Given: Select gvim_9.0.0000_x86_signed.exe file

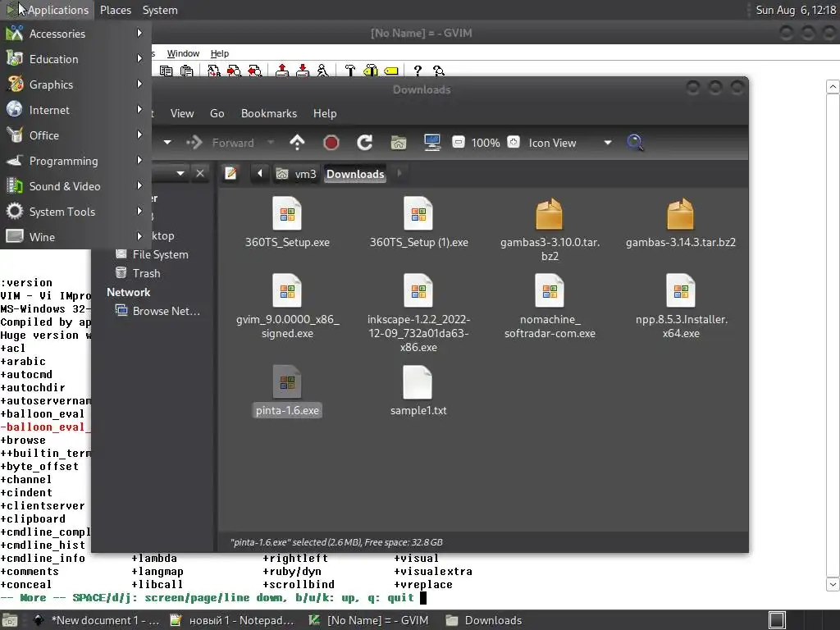Looking at the screenshot, I should tap(287, 306).
